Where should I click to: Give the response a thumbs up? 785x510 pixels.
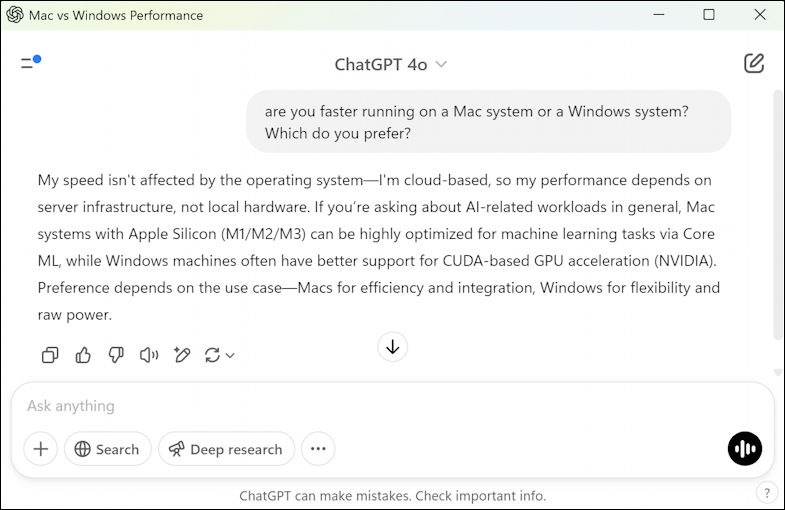click(x=83, y=355)
